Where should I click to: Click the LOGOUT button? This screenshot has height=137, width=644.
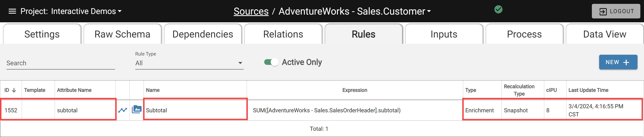(x=616, y=11)
